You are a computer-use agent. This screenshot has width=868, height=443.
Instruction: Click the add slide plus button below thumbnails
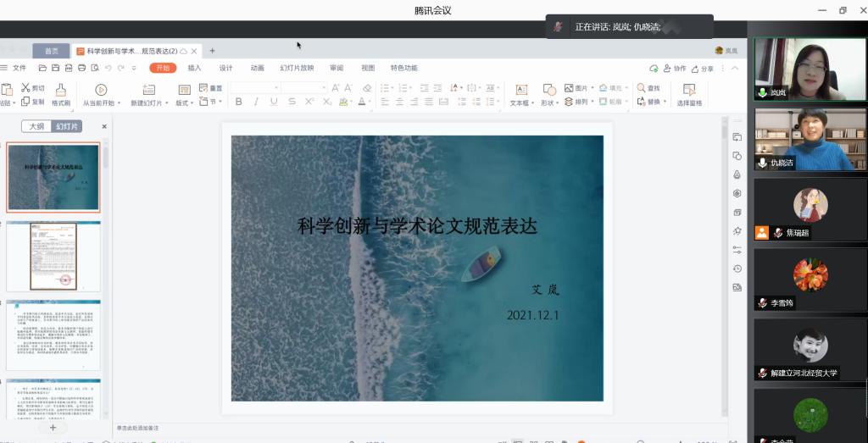coord(53,428)
